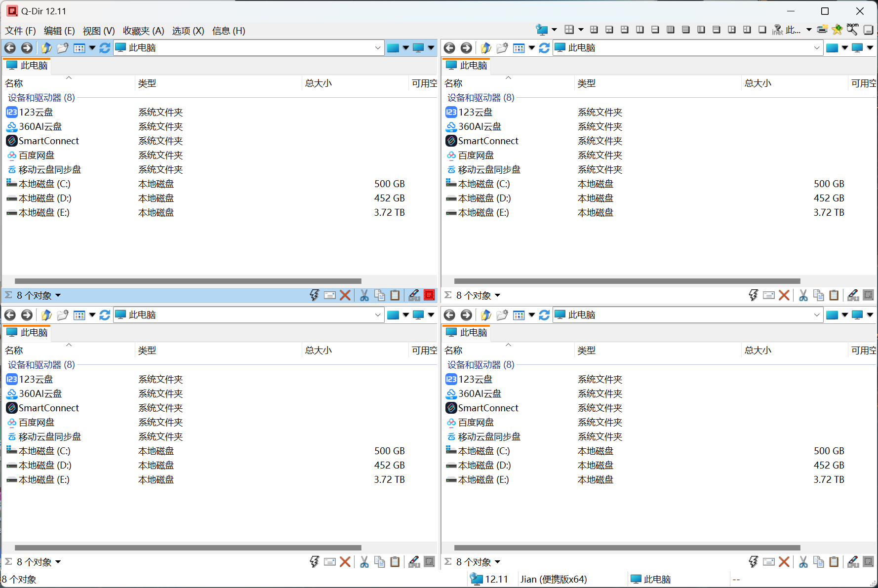878x588 pixels.
Task: Open quick-actions lightning icon under top-left pane
Action: click(x=314, y=295)
